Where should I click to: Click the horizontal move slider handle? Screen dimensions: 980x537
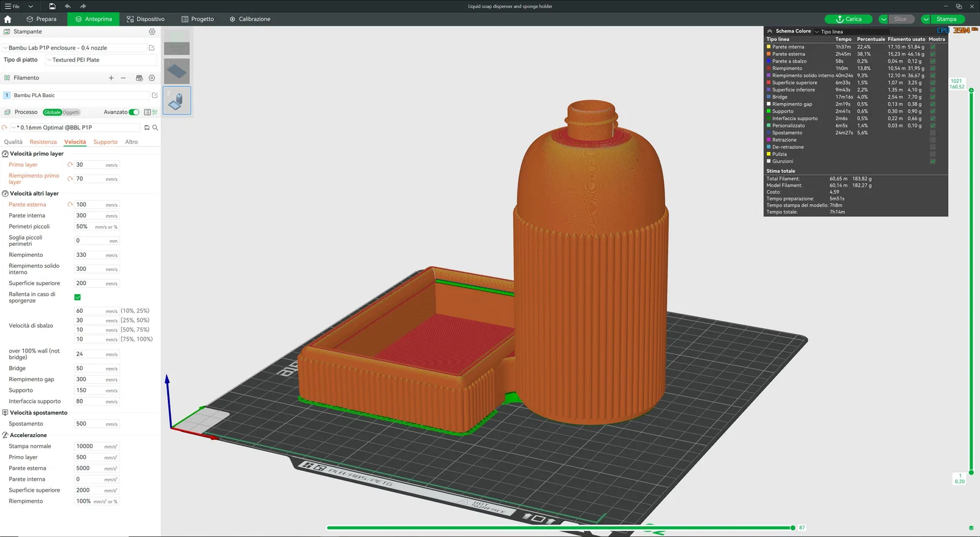[x=793, y=528]
